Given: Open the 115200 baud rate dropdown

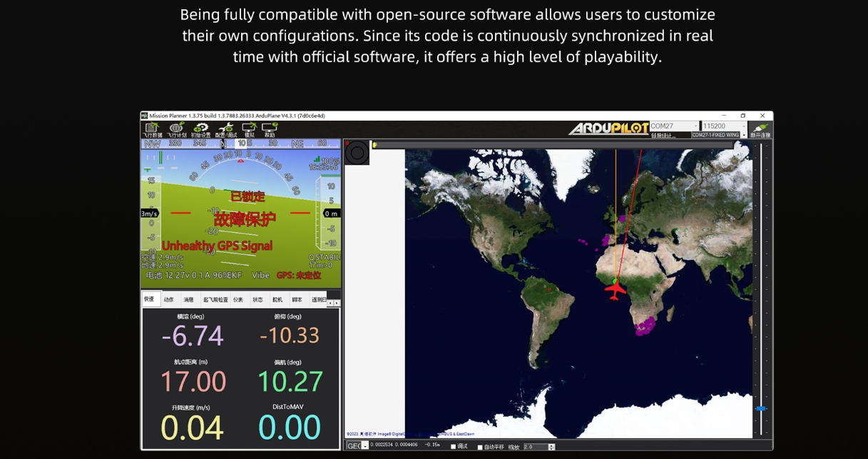Looking at the screenshot, I should click(725, 126).
